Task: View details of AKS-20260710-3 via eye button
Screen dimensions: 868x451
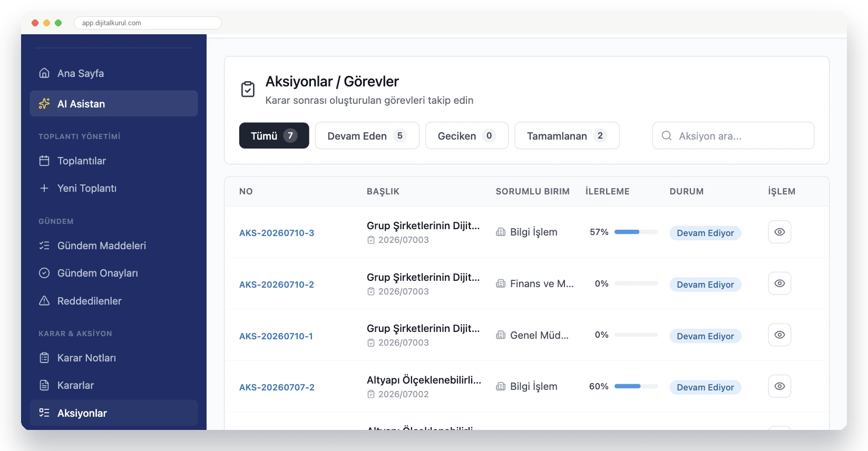Action: click(779, 232)
